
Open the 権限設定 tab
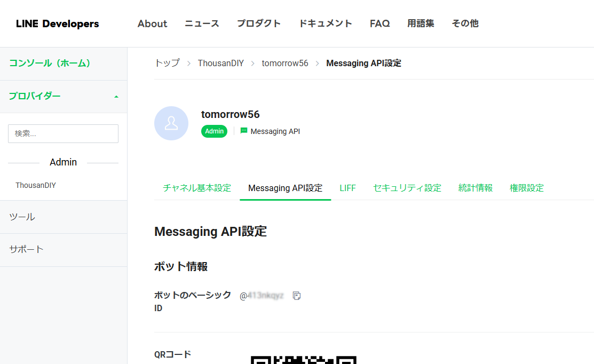[x=526, y=188]
